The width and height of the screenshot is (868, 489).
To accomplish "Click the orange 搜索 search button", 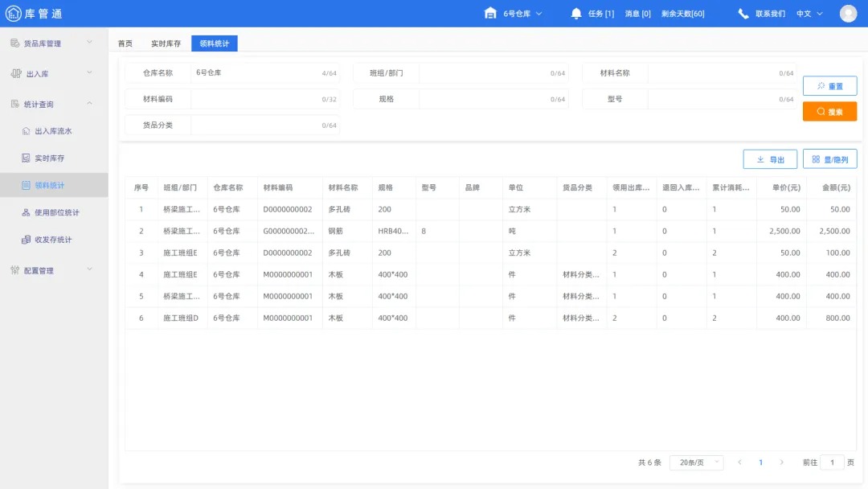I will click(x=829, y=112).
